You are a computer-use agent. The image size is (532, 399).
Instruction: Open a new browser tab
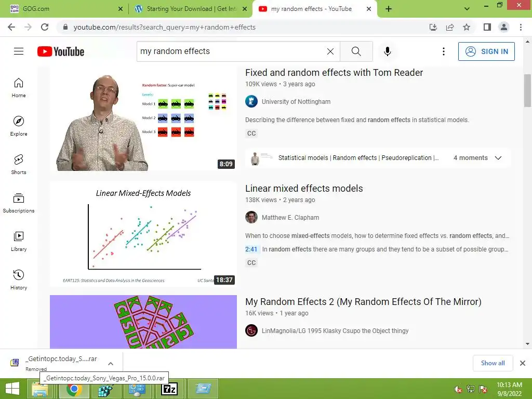tap(389, 9)
